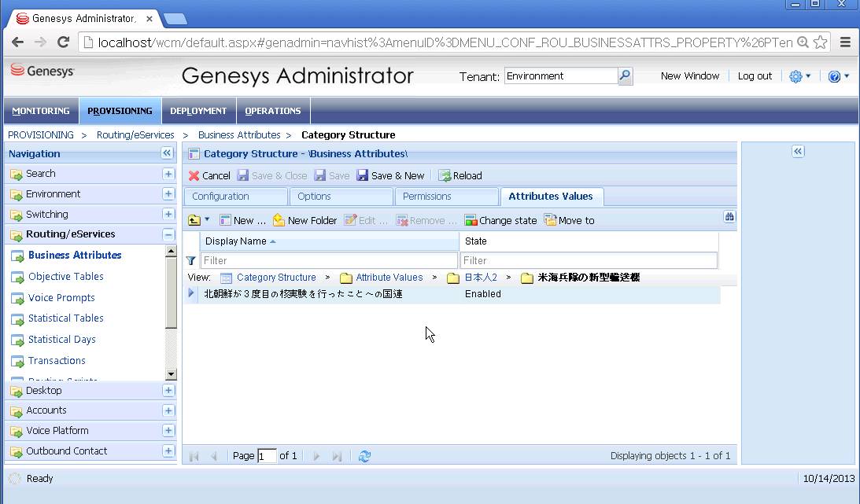The width and height of the screenshot is (860, 504).
Task: Expand the Environment navigation section
Action: click(x=168, y=194)
